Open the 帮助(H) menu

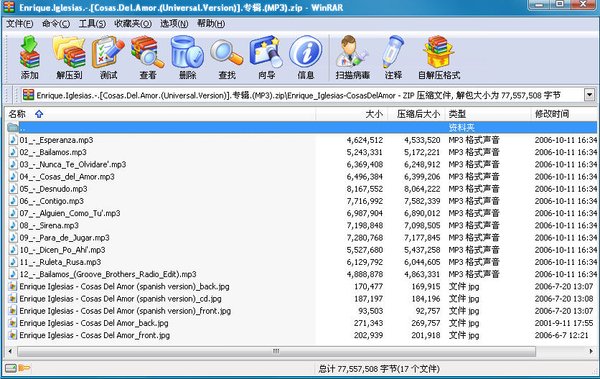click(211, 24)
